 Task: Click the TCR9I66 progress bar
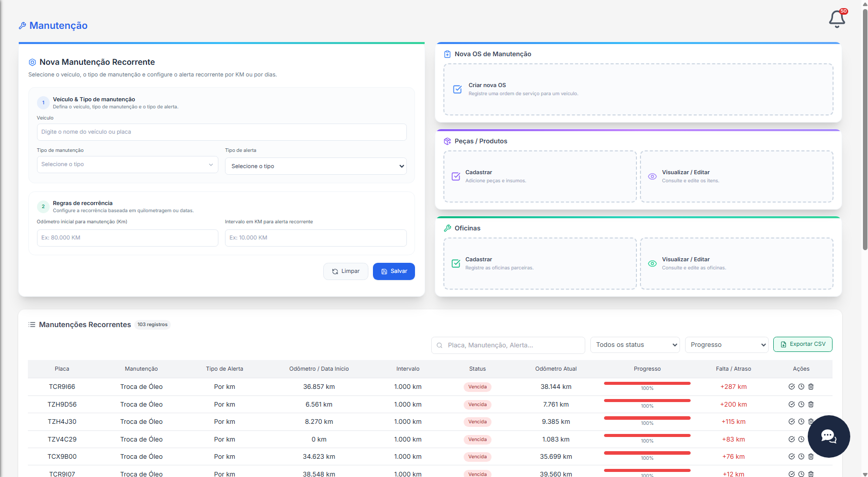click(647, 383)
